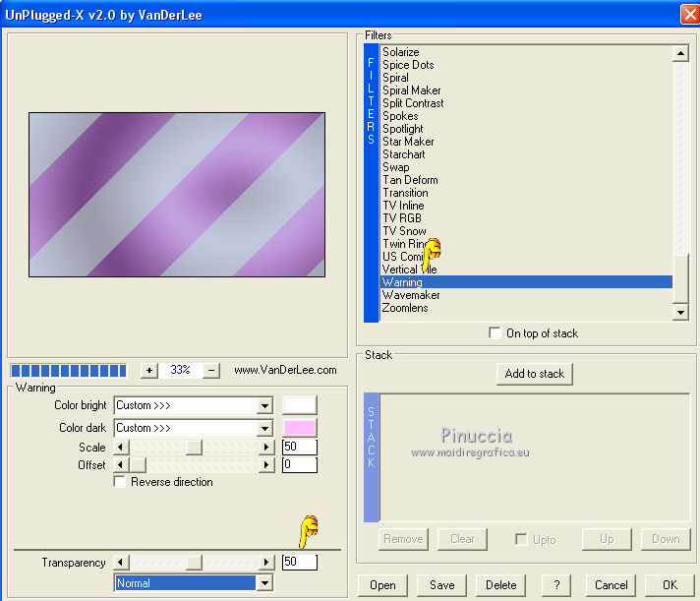Image resolution: width=700 pixels, height=601 pixels.
Task: Click the Remove stack button
Action: coord(403,539)
